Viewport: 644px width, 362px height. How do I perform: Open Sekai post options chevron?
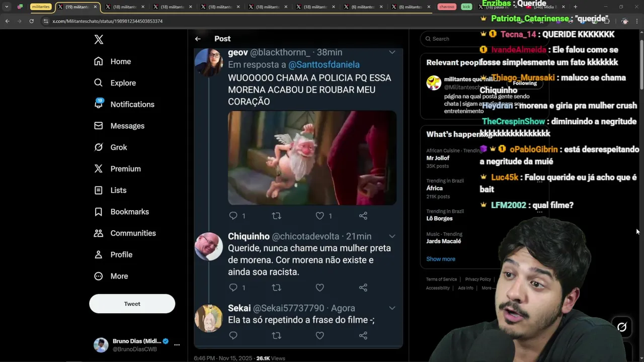(392, 308)
